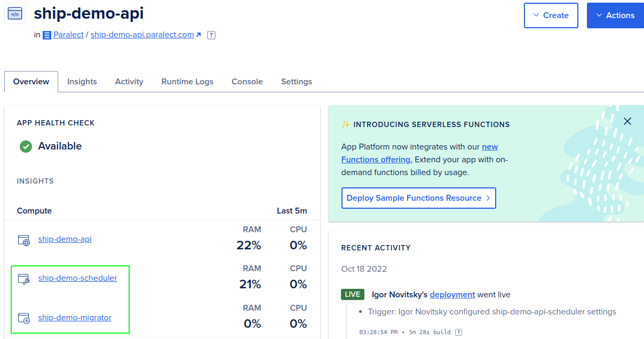
Task: Click the build time help icon
Action: tap(458, 332)
